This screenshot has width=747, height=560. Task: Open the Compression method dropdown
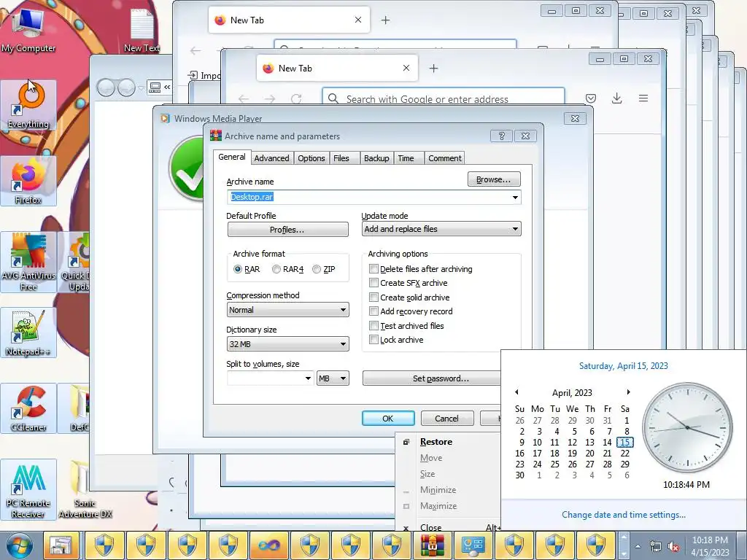287,310
